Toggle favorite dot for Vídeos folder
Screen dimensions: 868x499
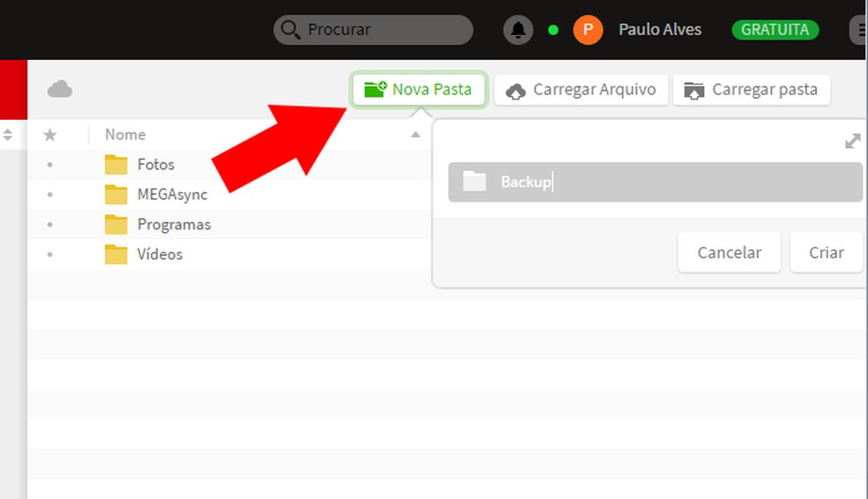pyautogui.click(x=49, y=255)
